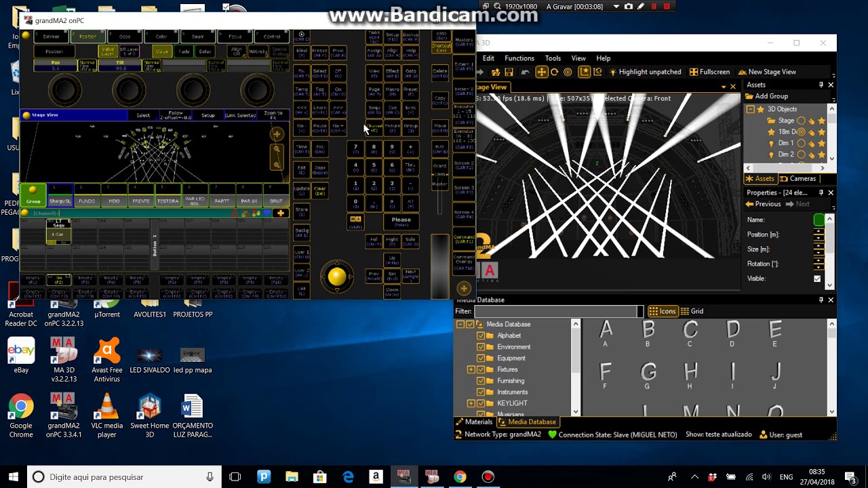Open Microsoft Edge from the taskbar
Viewport: 868px width, 488px height.
348,477
